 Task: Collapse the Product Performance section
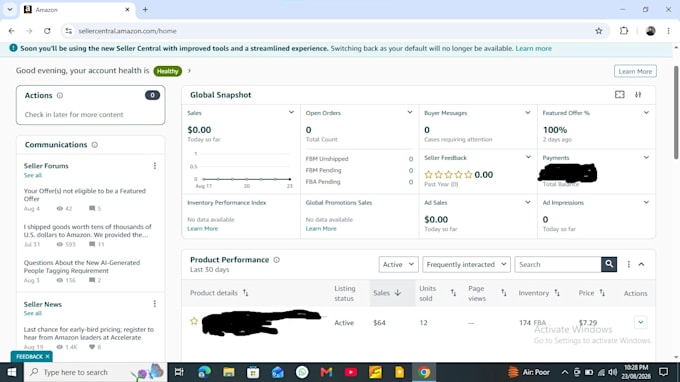coord(641,264)
